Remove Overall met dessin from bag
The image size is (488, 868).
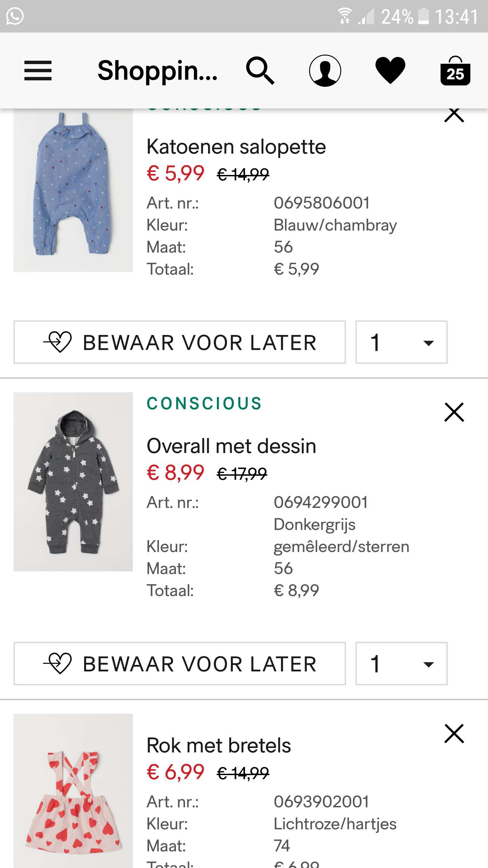pyautogui.click(x=454, y=412)
